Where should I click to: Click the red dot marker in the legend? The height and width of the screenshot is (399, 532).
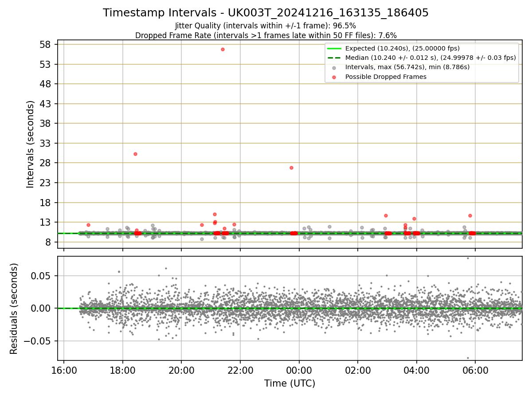[334, 77]
